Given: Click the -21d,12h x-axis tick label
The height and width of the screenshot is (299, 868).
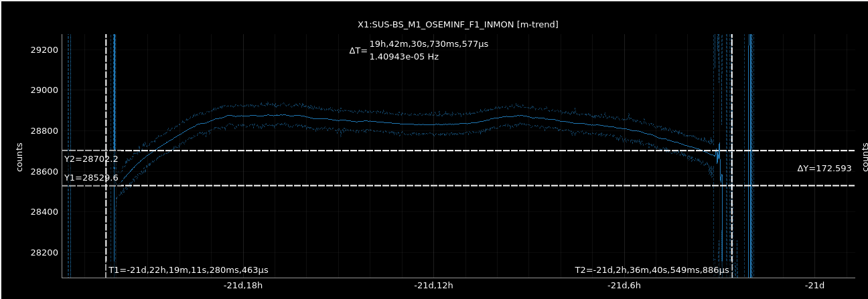Looking at the screenshot, I should (x=433, y=286).
